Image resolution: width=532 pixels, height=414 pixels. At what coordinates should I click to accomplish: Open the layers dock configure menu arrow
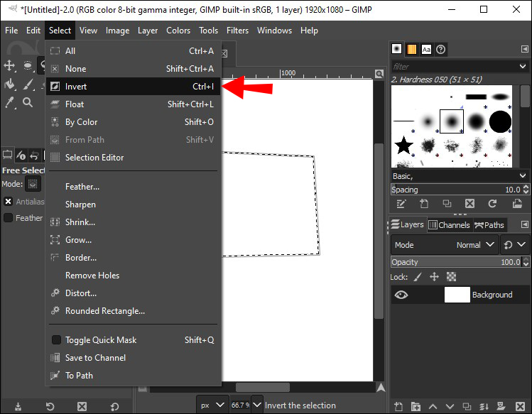tap(524, 224)
